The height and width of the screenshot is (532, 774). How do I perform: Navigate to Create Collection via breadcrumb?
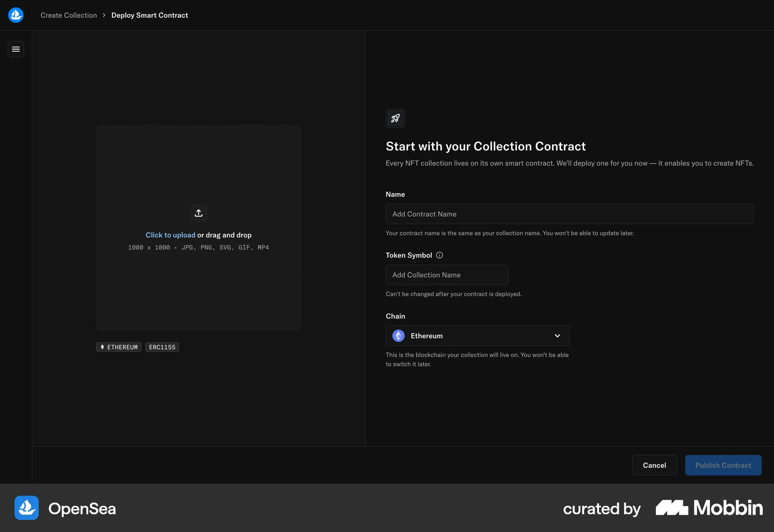(69, 15)
